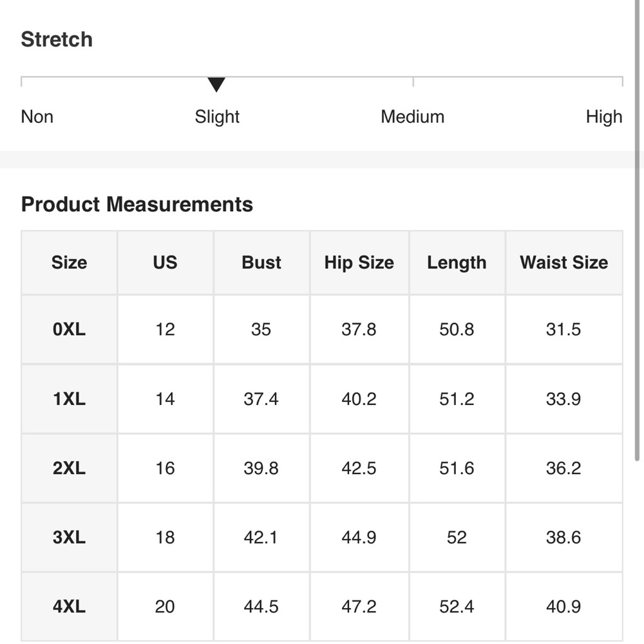Image resolution: width=644 pixels, height=644 pixels.
Task: Select the 0XL size row
Action: click(322, 329)
